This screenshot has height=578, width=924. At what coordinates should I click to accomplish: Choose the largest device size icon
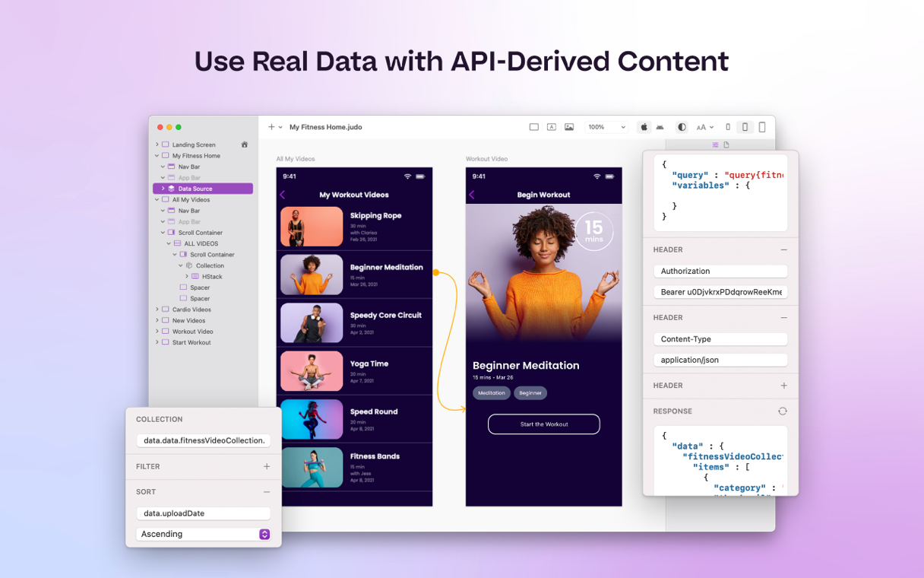762,127
